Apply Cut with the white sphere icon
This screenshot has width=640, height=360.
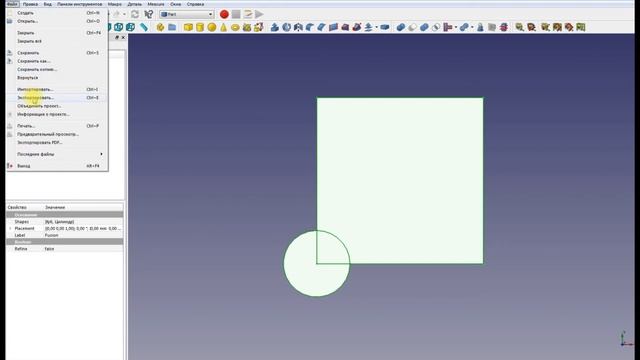pos(413,27)
